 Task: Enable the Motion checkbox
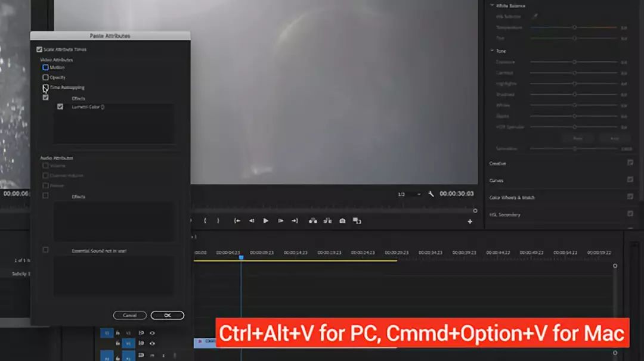45,67
